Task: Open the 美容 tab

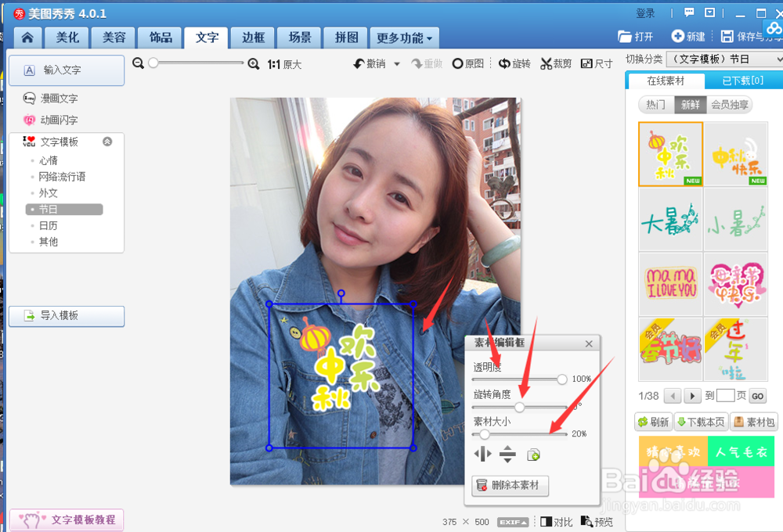Action: [x=114, y=38]
